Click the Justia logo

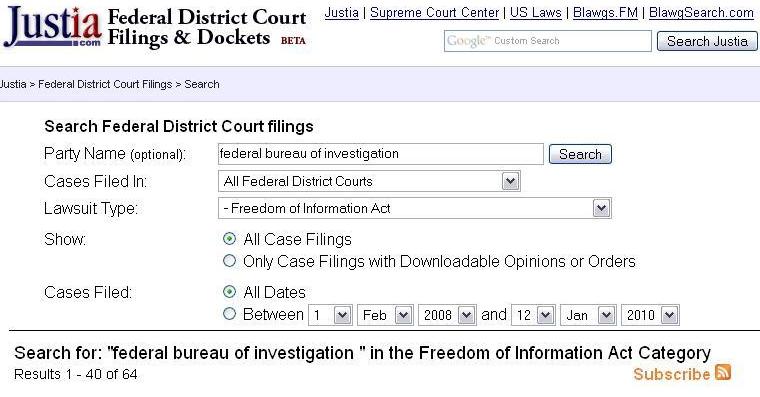(x=52, y=26)
